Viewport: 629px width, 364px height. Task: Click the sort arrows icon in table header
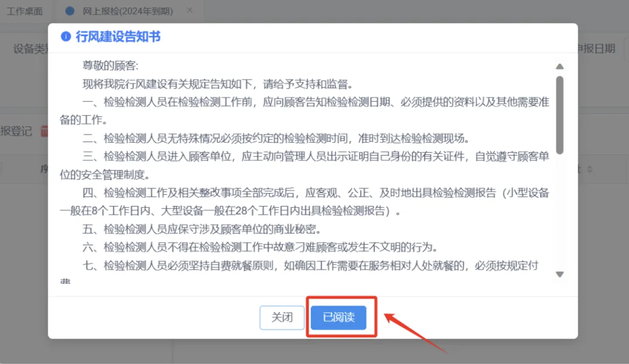point(590,169)
